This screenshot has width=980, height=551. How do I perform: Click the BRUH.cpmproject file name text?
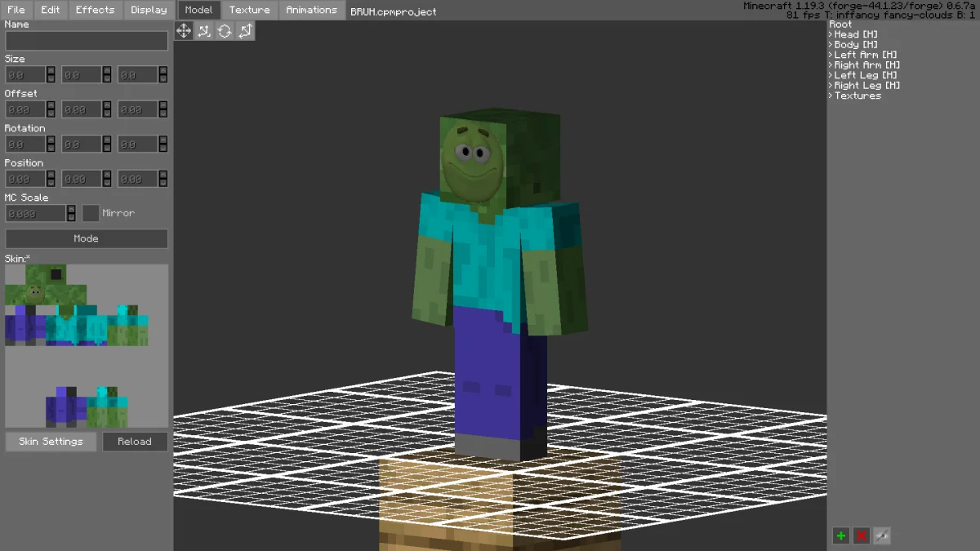pos(394,11)
